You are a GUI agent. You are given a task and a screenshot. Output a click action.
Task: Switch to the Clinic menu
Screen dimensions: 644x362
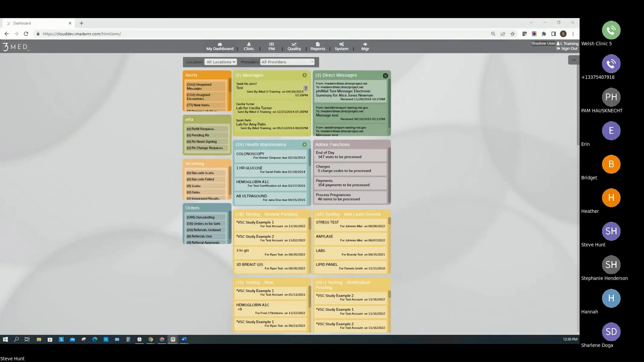[249, 47]
